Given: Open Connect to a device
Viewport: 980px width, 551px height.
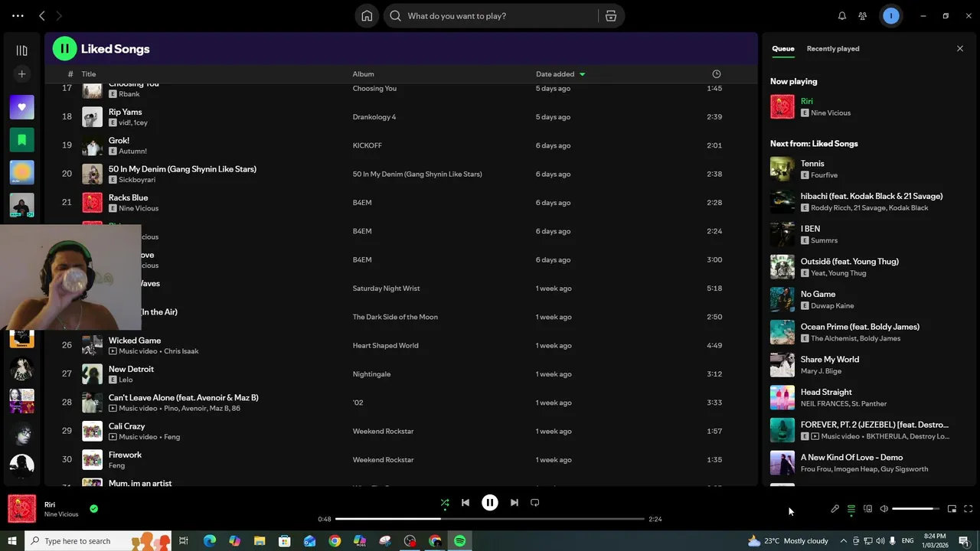Looking at the screenshot, I should (867, 509).
